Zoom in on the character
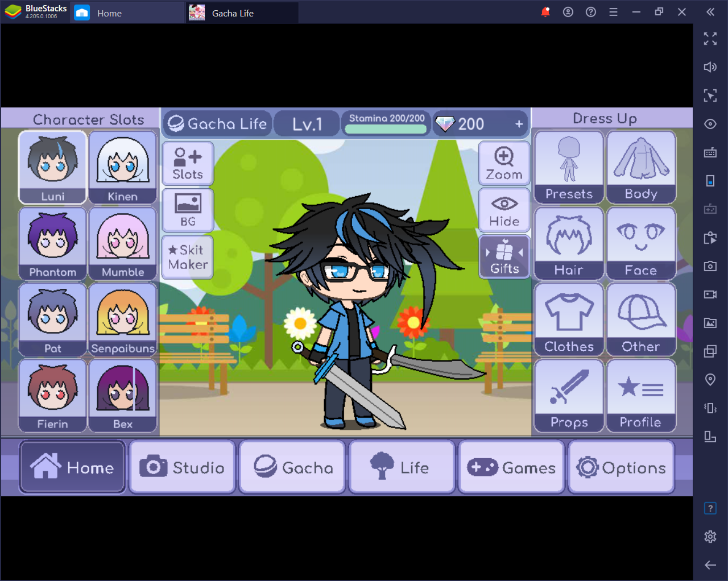The image size is (728, 581). click(504, 163)
